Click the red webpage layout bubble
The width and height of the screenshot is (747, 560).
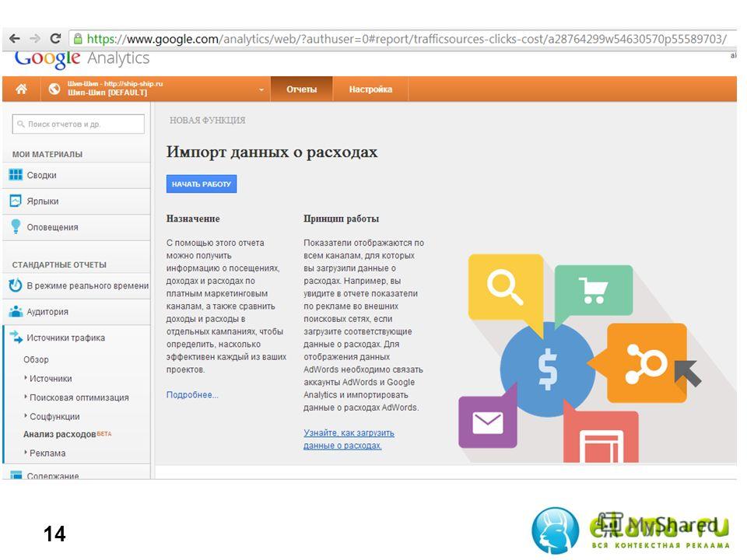[x=601, y=436]
